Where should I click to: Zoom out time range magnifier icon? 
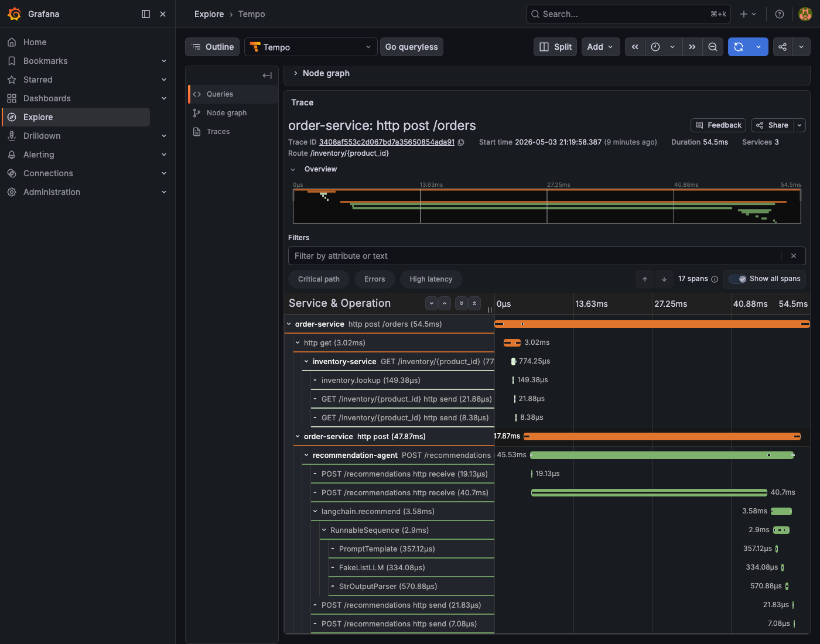pos(713,47)
